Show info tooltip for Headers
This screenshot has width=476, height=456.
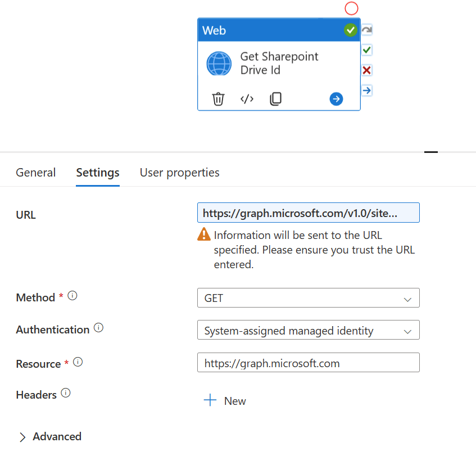(x=66, y=393)
